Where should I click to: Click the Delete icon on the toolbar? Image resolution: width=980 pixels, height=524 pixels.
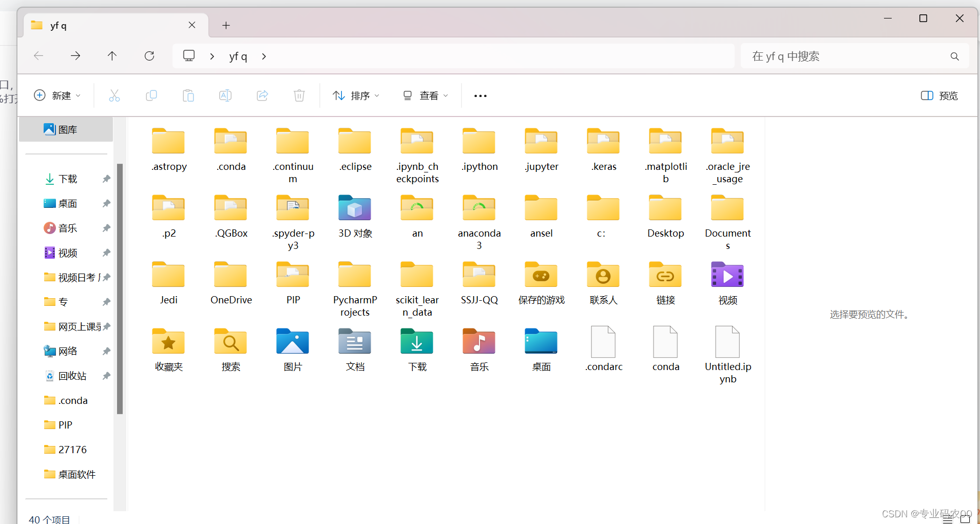click(299, 95)
